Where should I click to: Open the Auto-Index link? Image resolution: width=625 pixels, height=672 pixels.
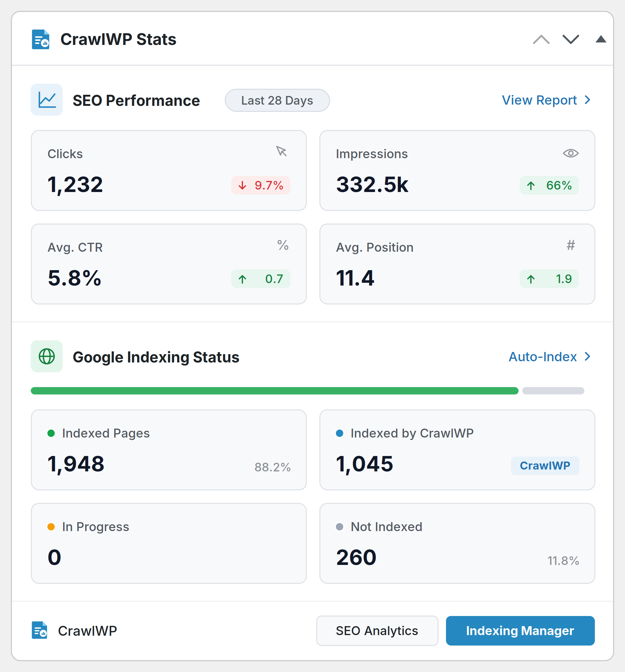(543, 357)
